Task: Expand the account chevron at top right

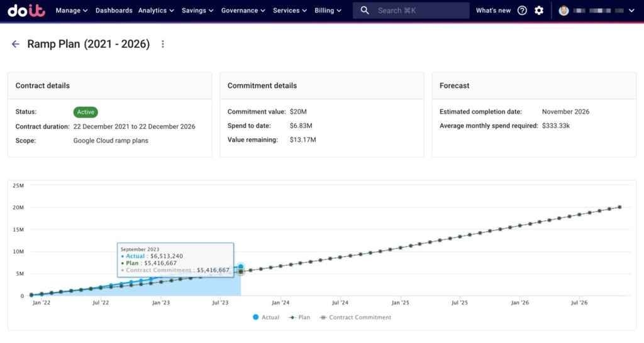Action: tap(631, 11)
